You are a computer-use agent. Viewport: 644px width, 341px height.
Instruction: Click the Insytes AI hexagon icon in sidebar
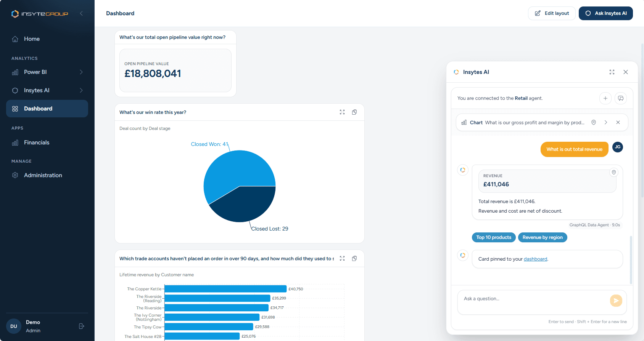click(x=15, y=90)
